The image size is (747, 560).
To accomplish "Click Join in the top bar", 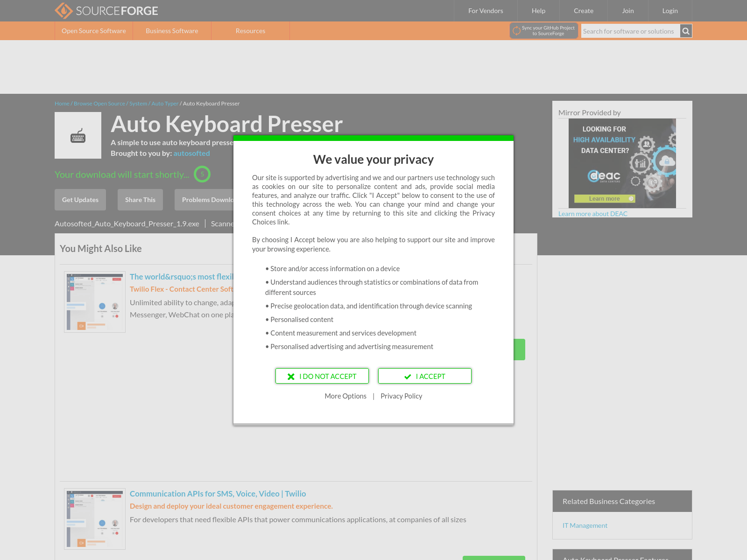I will pos(628,11).
